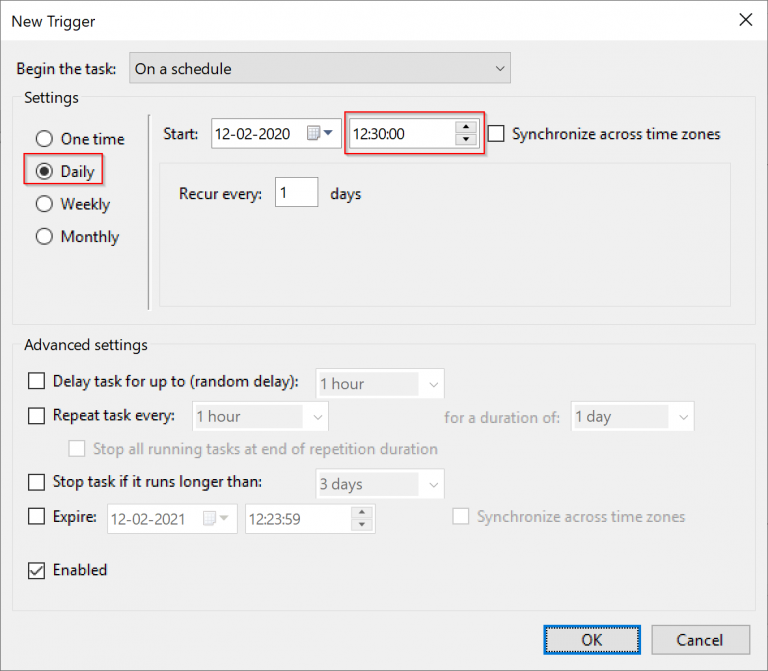Tick Stop task if it runs longer than

(36, 481)
